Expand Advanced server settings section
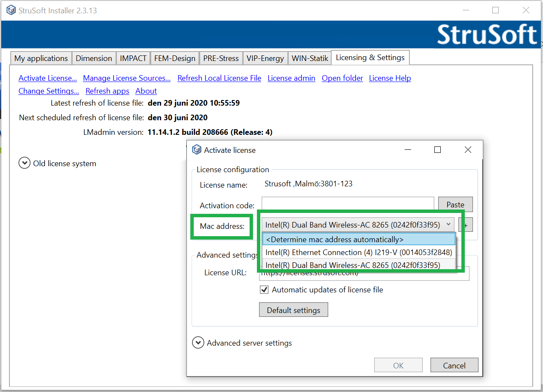 (x=198, y=343)
